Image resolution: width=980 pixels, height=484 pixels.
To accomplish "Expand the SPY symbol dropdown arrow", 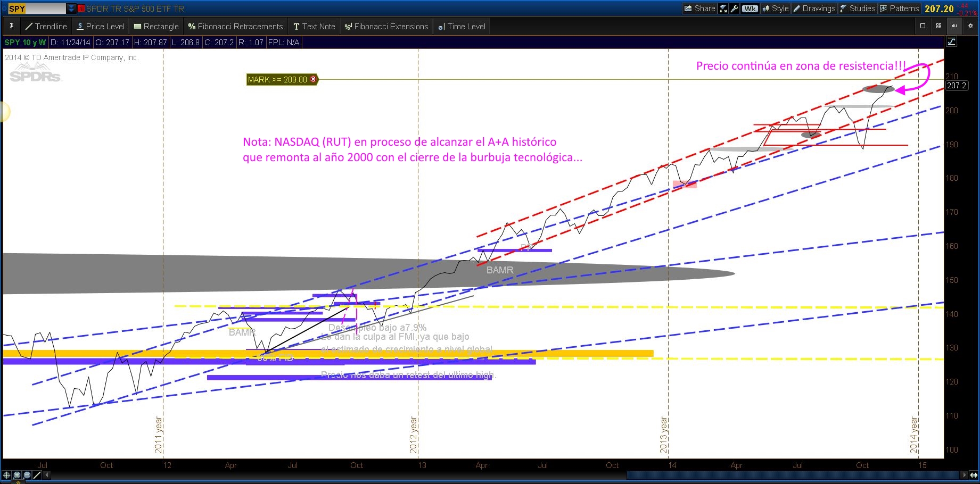I will pyautogui.click(x=71, y=9).
